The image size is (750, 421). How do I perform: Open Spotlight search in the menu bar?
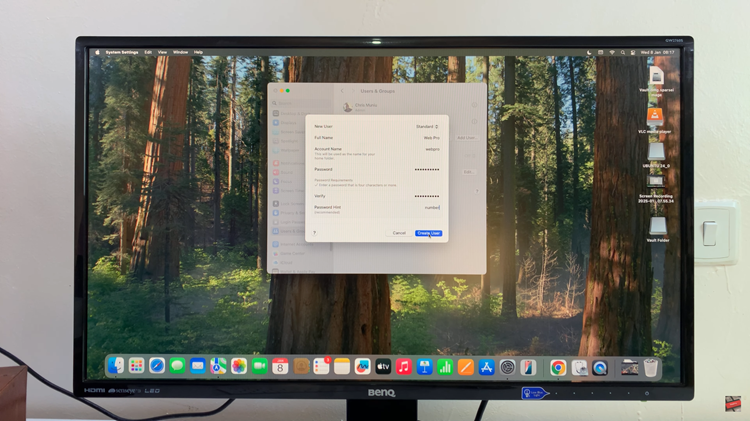point(623,53)
